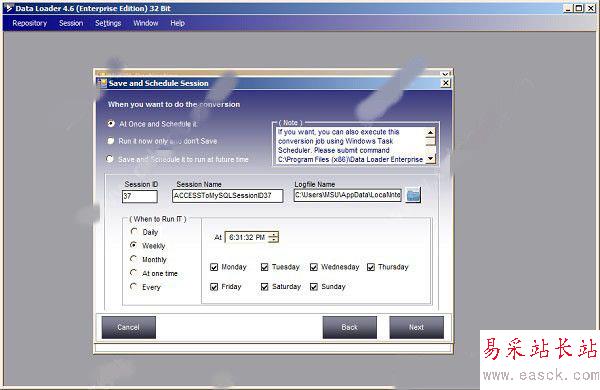The height and width of the screenshot is (390, 600).
Task: Click the Data Loader app icon in title bar
Action: (x=9, y=8)
